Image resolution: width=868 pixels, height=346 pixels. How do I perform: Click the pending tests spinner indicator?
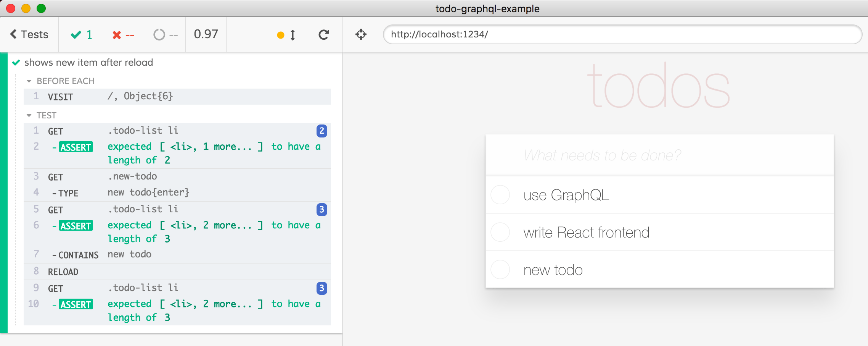tap(166, 35)
